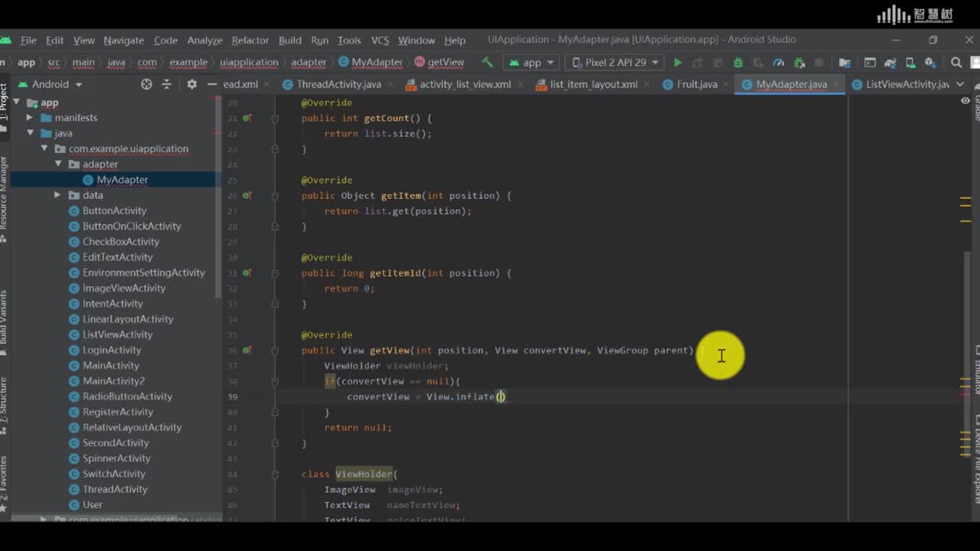Viewport: 980px width, 551px height.
Task: Open the Refactor menu
Action: (x=250, y=40)
